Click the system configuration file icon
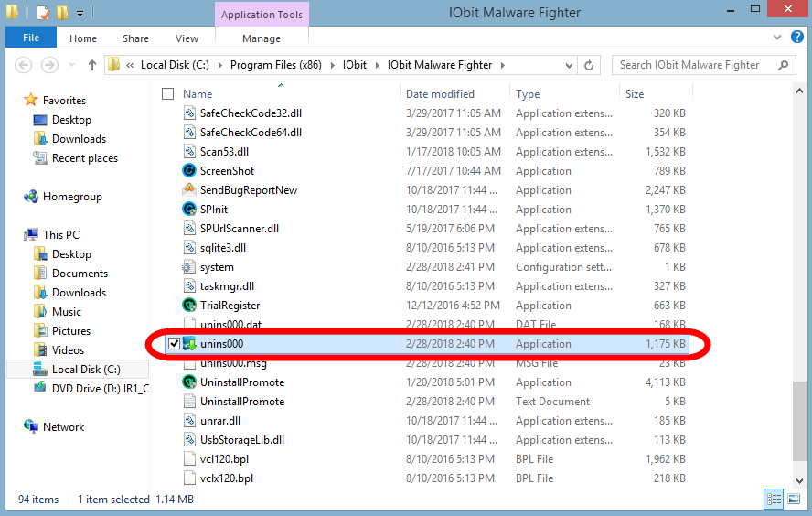Screen dimensions: 812x516 (x=188, y=267)
